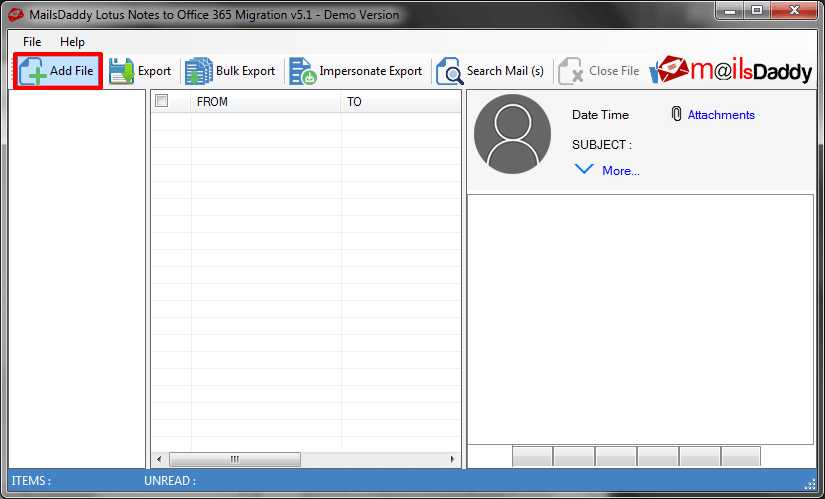Expand the More... details chevron

click(x=584, y=169)
